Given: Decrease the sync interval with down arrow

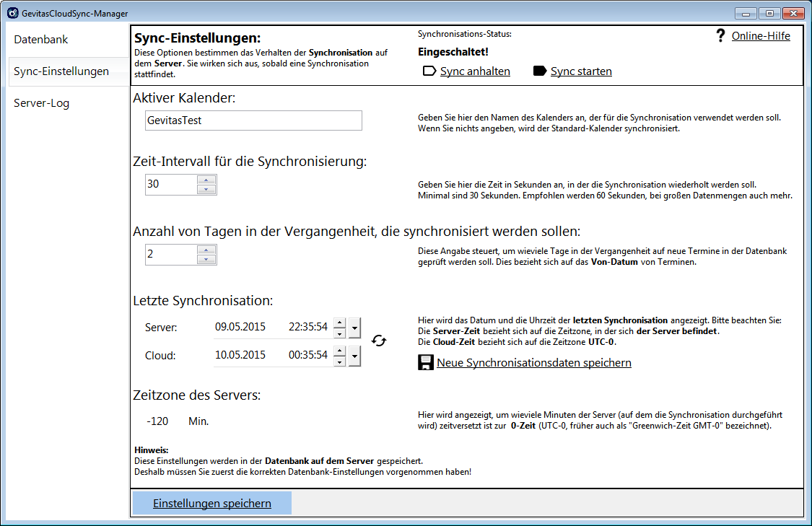Looking at the screenshot, I should (206, 190).
